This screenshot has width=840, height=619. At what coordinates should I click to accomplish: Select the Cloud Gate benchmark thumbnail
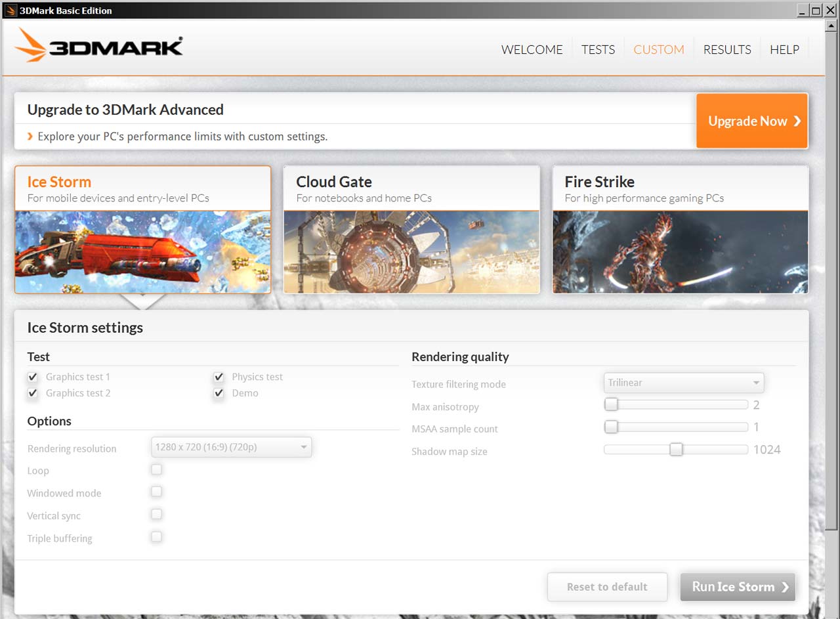411,251
